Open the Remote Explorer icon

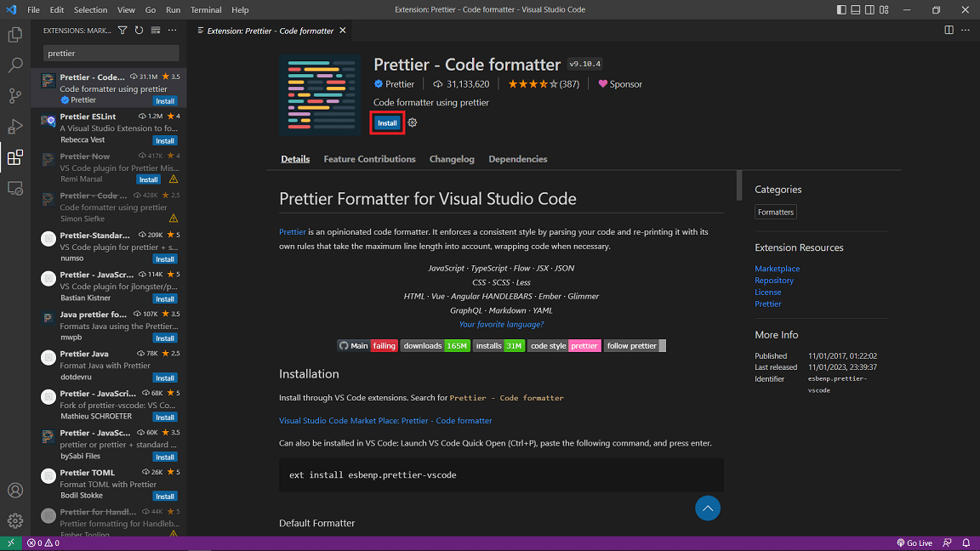coord(15,188)
